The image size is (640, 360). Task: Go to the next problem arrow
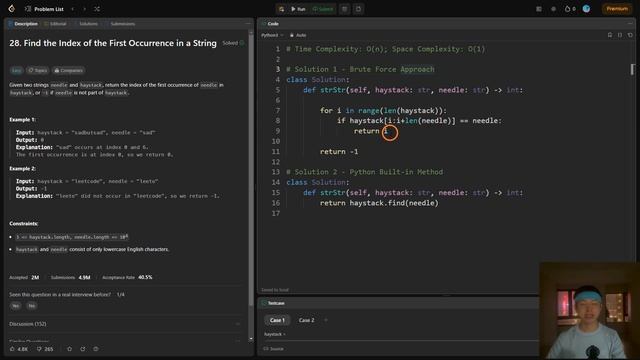tap(84, 9)
